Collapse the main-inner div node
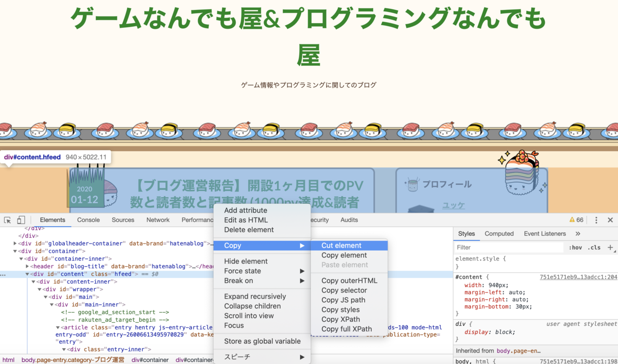 [52, 305]
